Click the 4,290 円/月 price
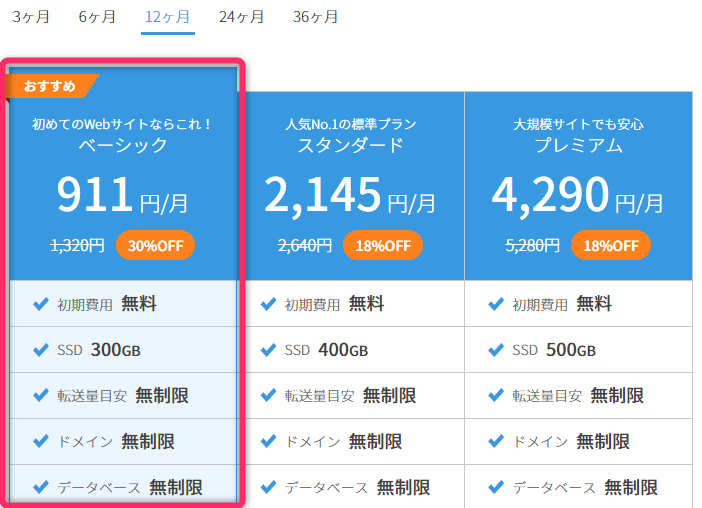The image size is (702, 508). pos(578,196)
